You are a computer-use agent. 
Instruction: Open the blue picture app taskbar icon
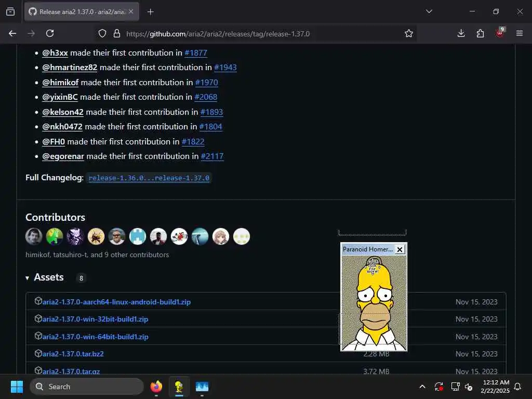pos(202,387)
